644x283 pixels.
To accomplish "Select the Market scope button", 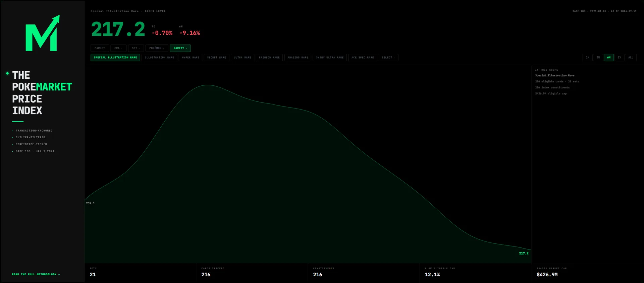I will (100, 48).
